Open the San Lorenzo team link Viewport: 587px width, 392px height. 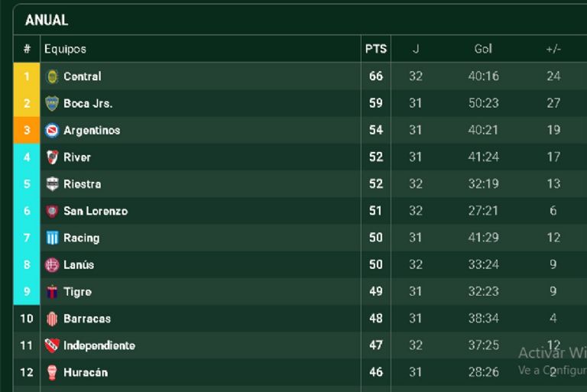96,211
